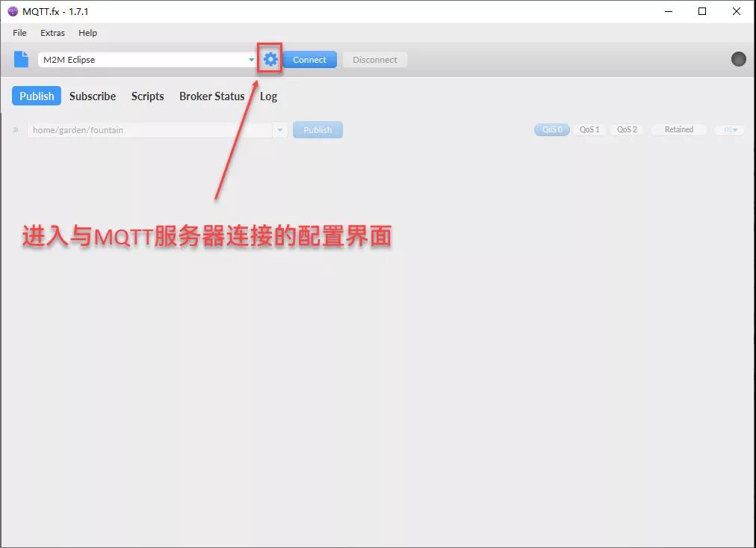Select QoS 2 level

tap(627, 129)
